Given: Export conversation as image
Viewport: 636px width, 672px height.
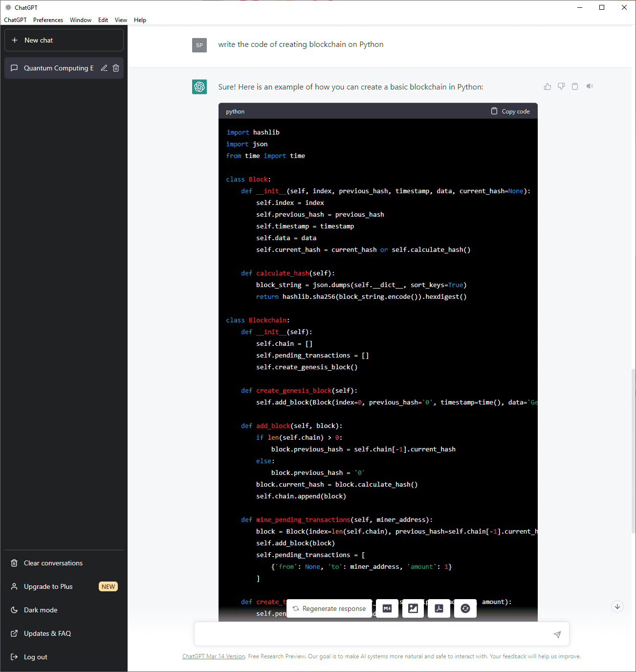Looking at the screenshot, I should point(413,608).
